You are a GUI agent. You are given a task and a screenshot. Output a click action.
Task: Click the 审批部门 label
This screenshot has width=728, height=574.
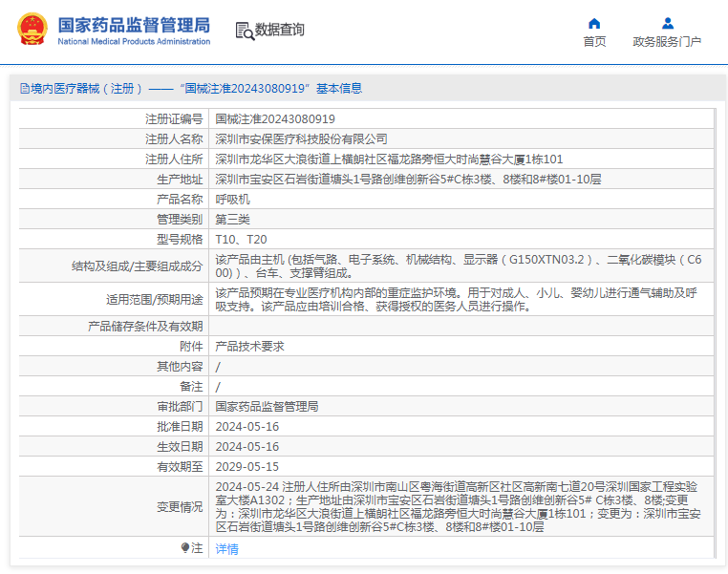180,407
